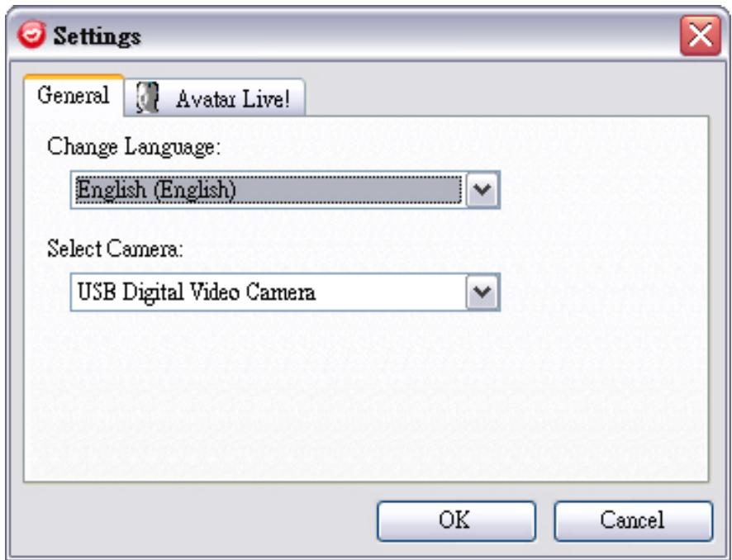Expand the Select Camera dropdown arrow

tap(482, 292)
